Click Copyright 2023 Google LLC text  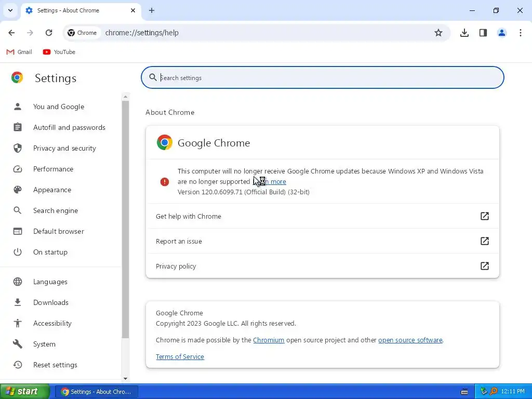(x=226, y=323)
